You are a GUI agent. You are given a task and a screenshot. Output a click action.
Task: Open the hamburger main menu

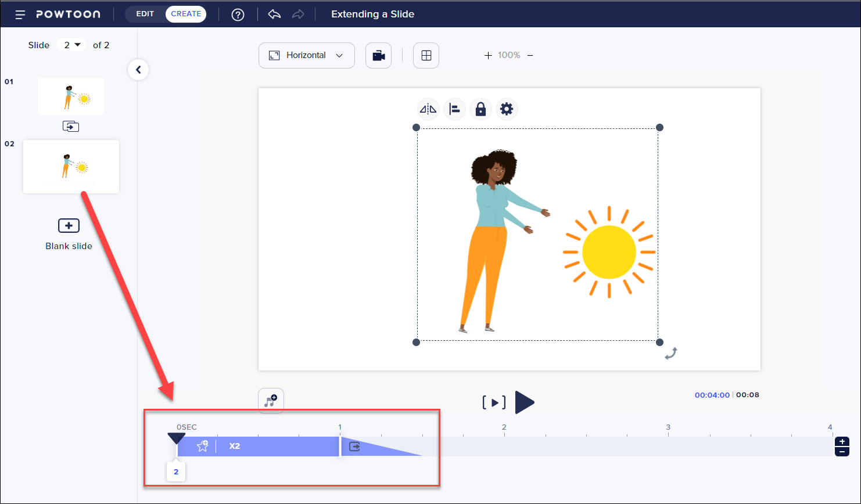click(20, 15)
